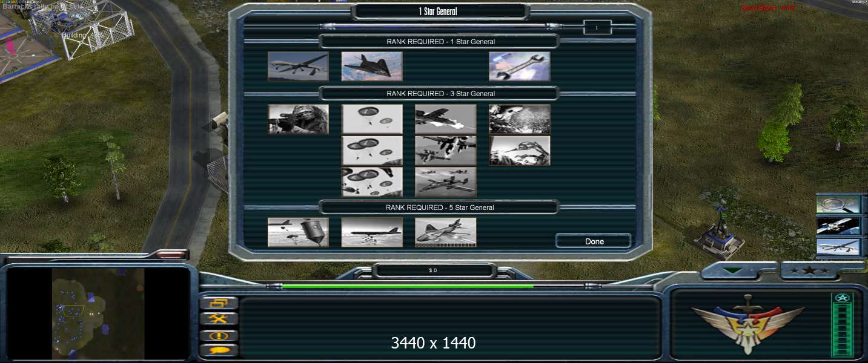Select the lowest Paradrop level three icon
The height and width of the screenshot is (363, 868).
point(372,182)
